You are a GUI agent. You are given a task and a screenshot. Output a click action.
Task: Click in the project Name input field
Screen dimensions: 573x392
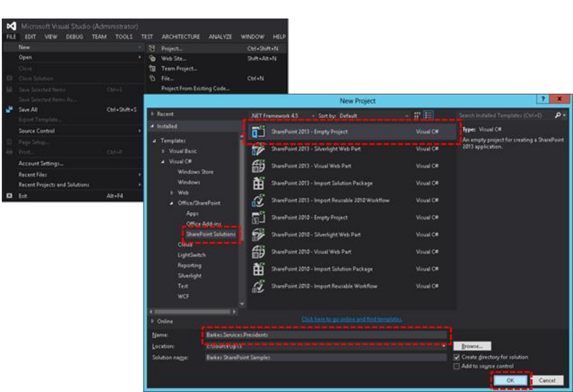326,335
